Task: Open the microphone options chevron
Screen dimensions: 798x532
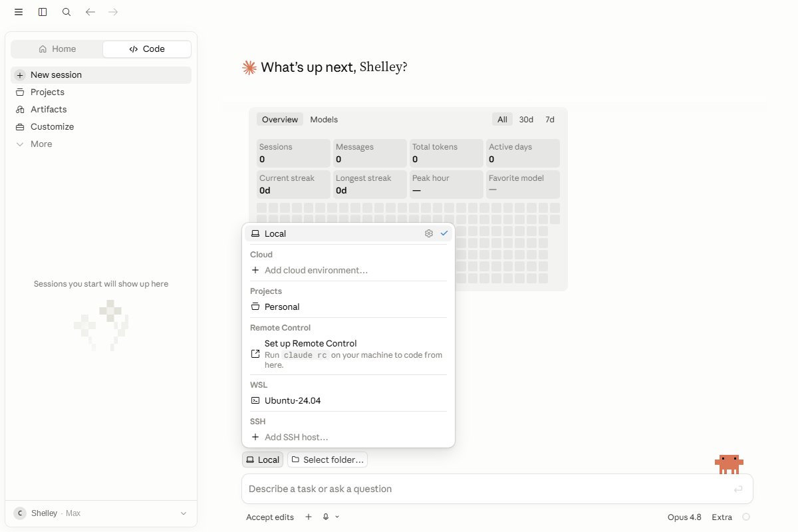Action: [337, 517]
